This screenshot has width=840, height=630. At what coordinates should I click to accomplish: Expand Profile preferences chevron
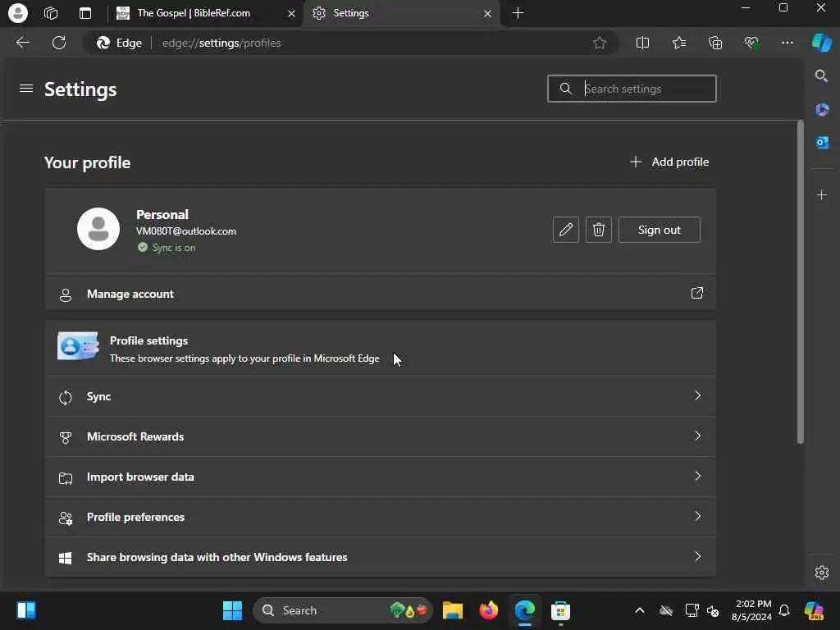coord(697,516)
